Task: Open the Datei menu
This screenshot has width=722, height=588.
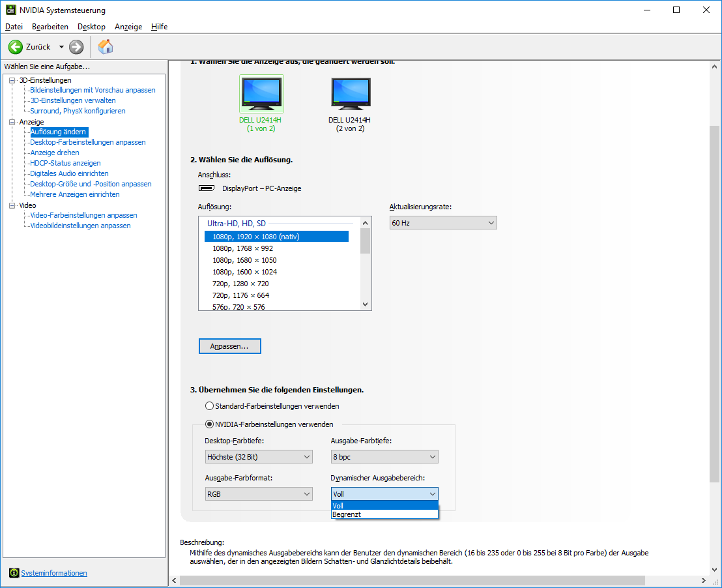Action: pyautogui.click(x=14, y=27)
